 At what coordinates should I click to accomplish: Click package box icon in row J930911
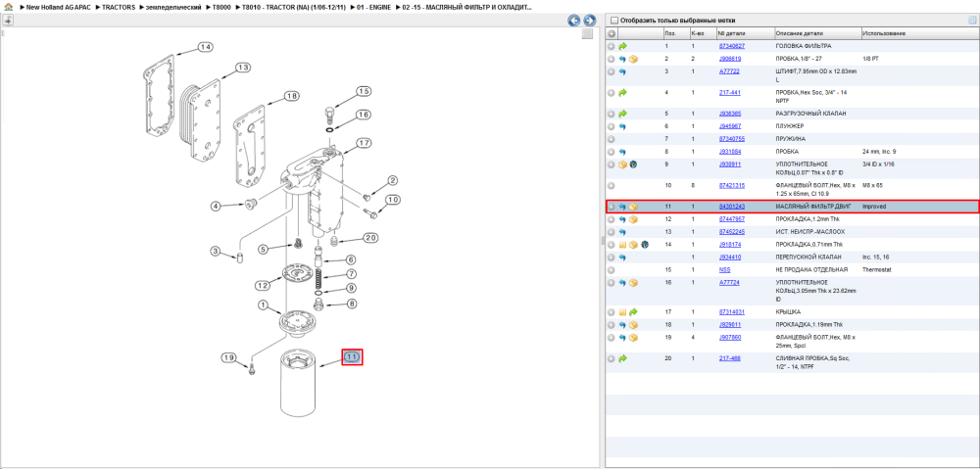pyautogui.click(x=622, y=164)
